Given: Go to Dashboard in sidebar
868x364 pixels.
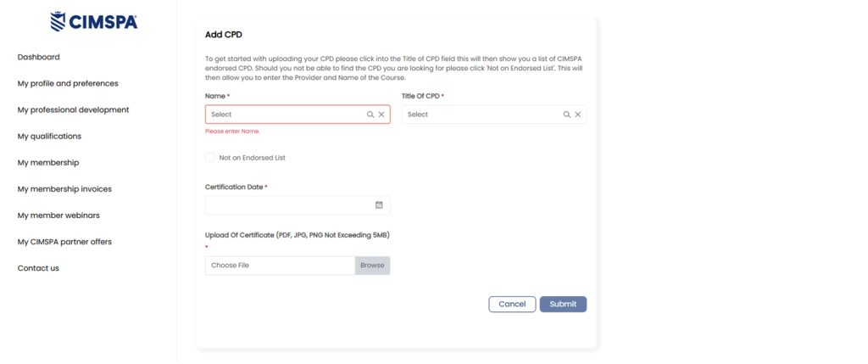Looking at the screenshot, I should (x=38, y=57).
